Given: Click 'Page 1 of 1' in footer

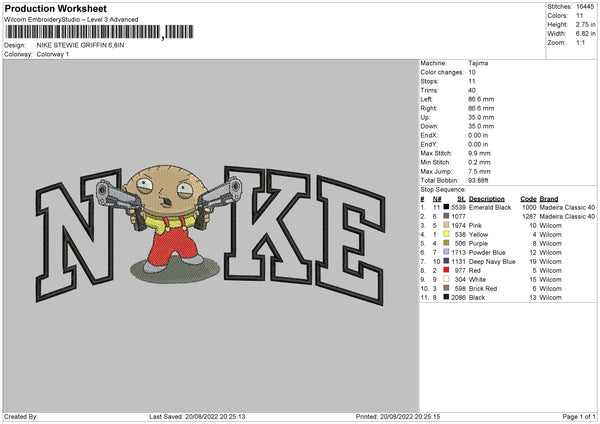Looking at the screenshot, I should 579,416.
